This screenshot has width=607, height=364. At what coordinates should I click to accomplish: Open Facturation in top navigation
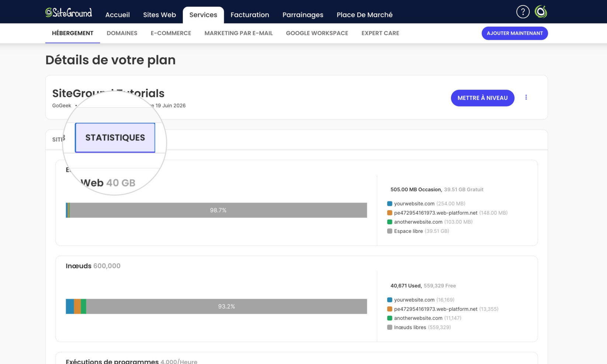[x=250, y=15]
